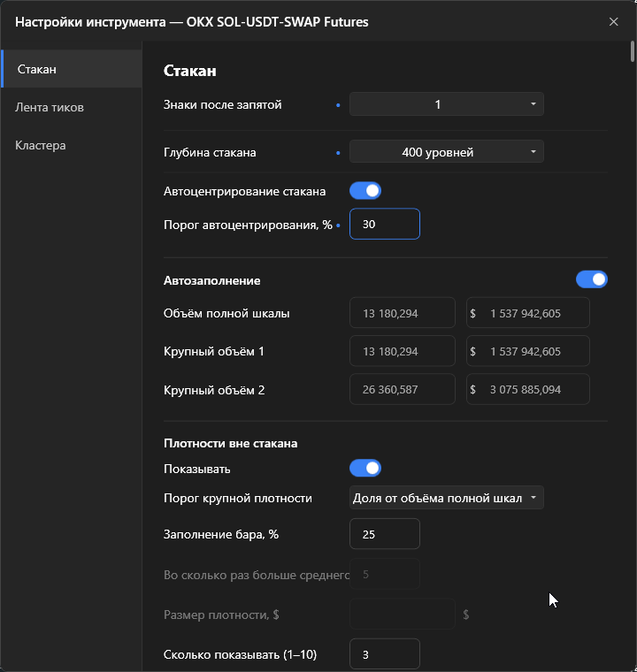This screenshot has height=672, width=637.
Task: Click the Размер плотности dollar input field
Action: pos(403,615)
